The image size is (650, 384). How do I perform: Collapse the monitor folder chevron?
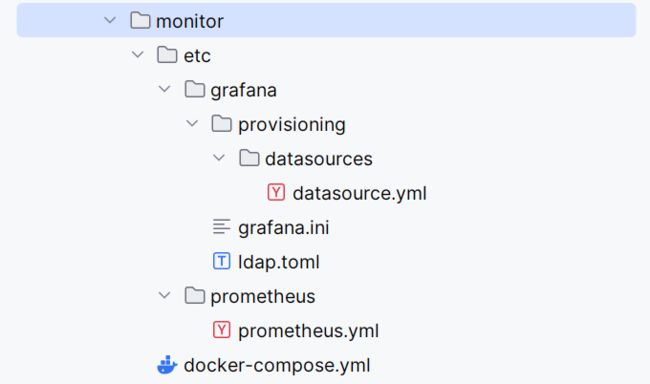click(110, 20)
